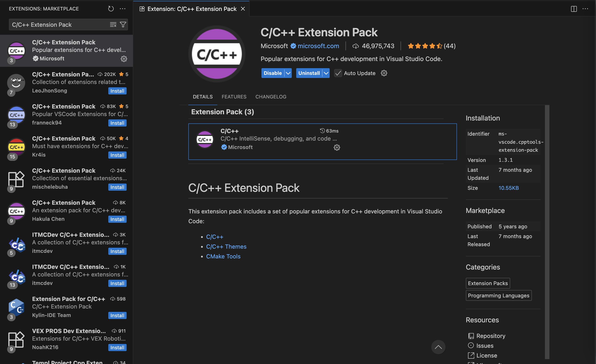Click manage gear on C/C++ pack item

tap(337, 147)
